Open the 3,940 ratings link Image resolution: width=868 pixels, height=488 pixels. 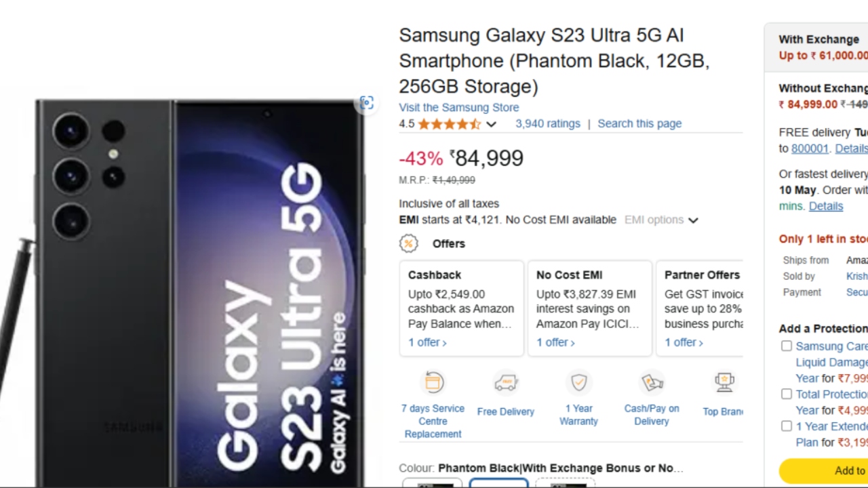[547, 123]
